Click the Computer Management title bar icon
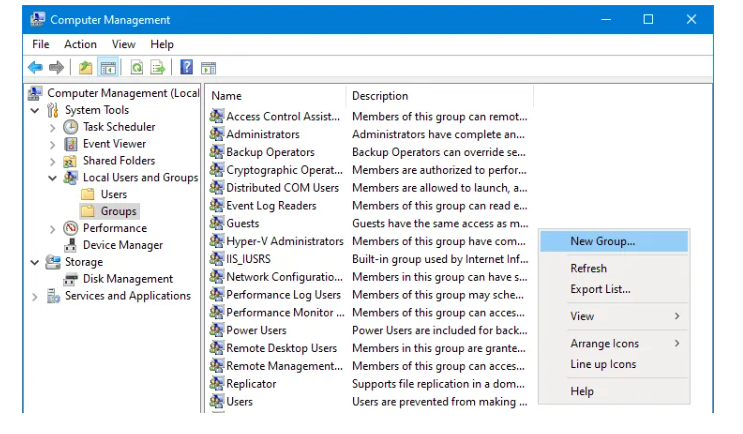Screen dimensions: 743x434 point(37,19)
